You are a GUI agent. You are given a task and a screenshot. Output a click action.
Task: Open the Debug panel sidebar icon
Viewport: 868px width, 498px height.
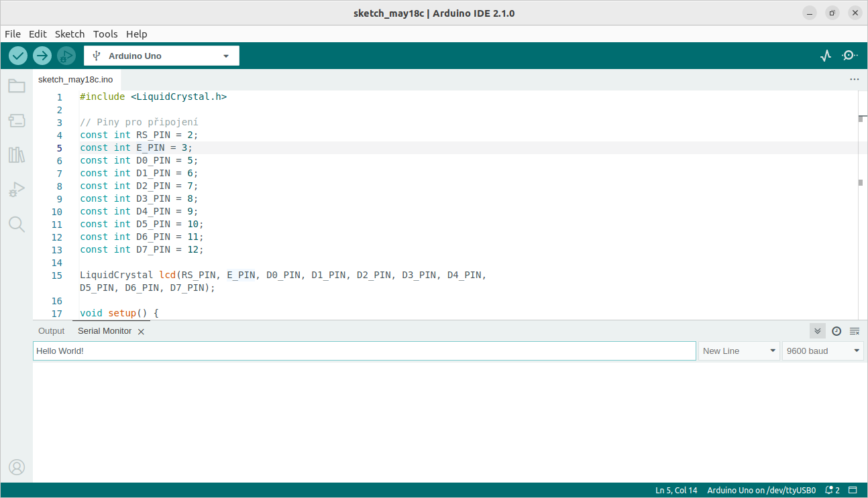point(17,190)
